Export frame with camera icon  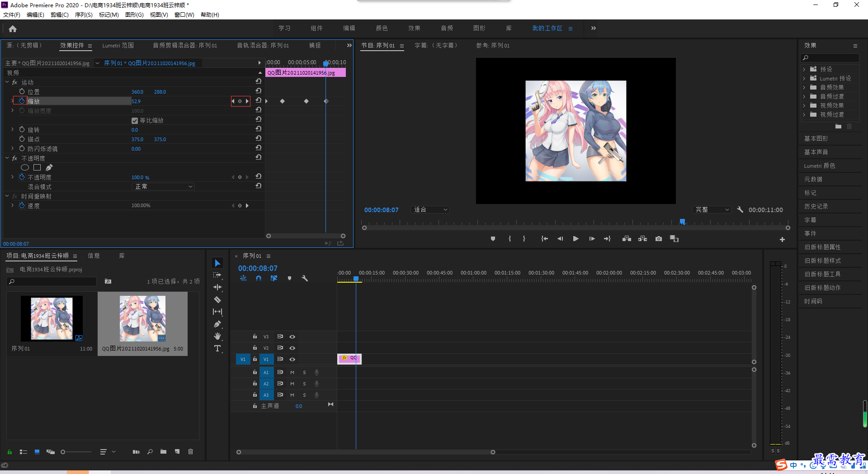coord(659,239)
